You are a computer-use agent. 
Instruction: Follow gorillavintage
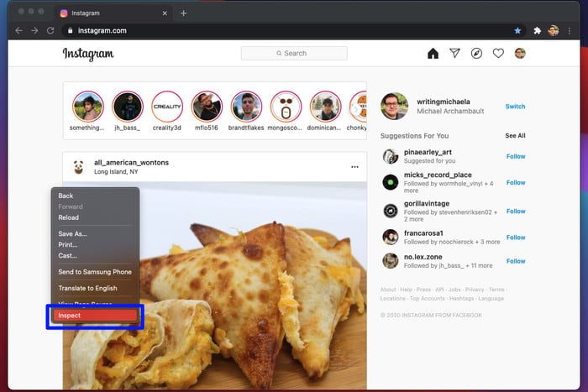point(516,211)
